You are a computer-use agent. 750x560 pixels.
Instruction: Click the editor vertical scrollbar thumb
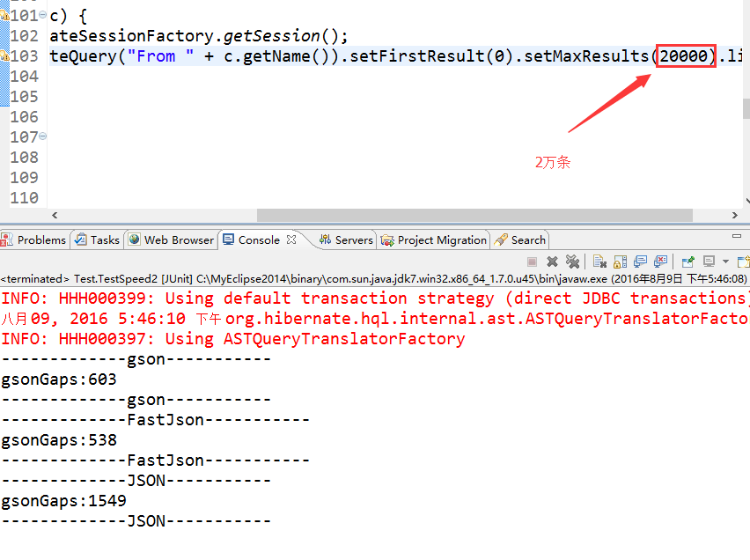click(746, 108)
